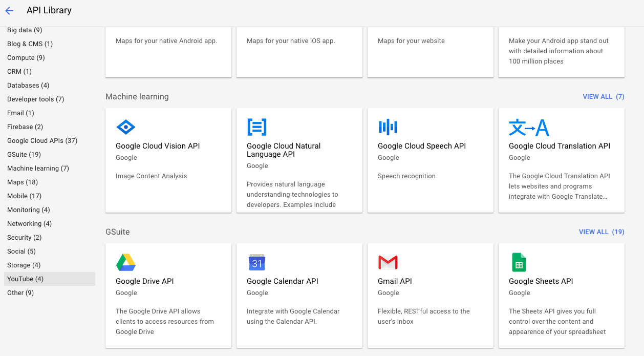
Task: Click 'Speech recognition' description text
Action: point(406,176)
